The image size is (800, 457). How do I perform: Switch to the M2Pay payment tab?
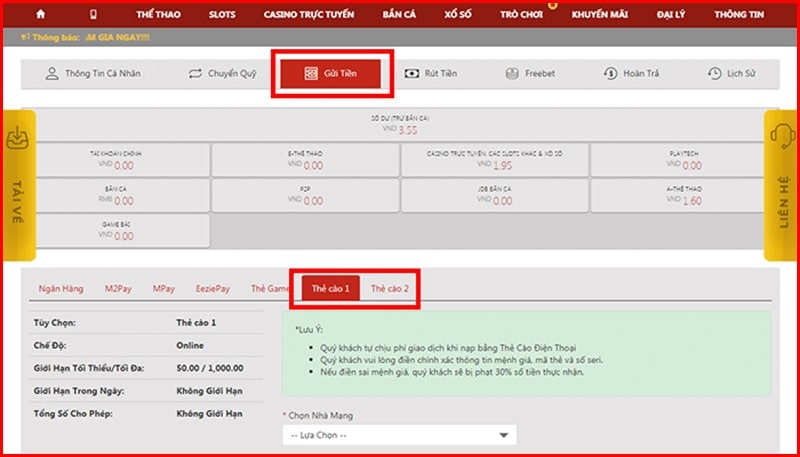(x=120, y=288)
